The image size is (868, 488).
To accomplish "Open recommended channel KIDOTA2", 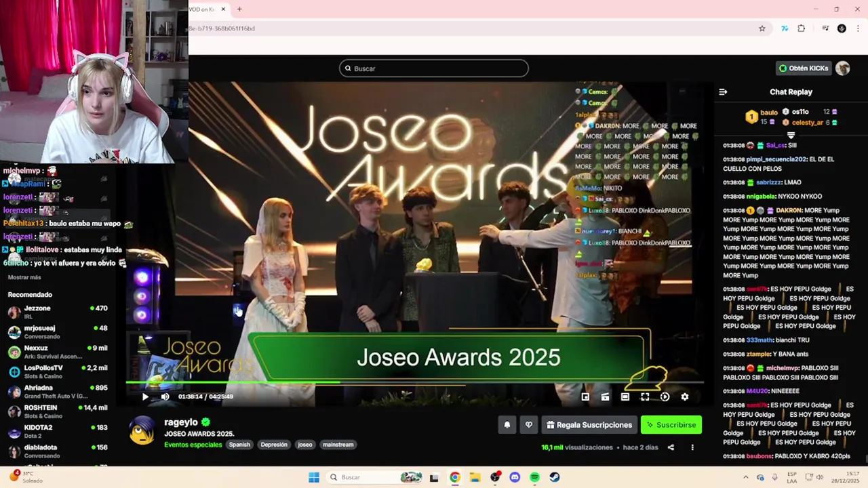I will pos(58,431).
